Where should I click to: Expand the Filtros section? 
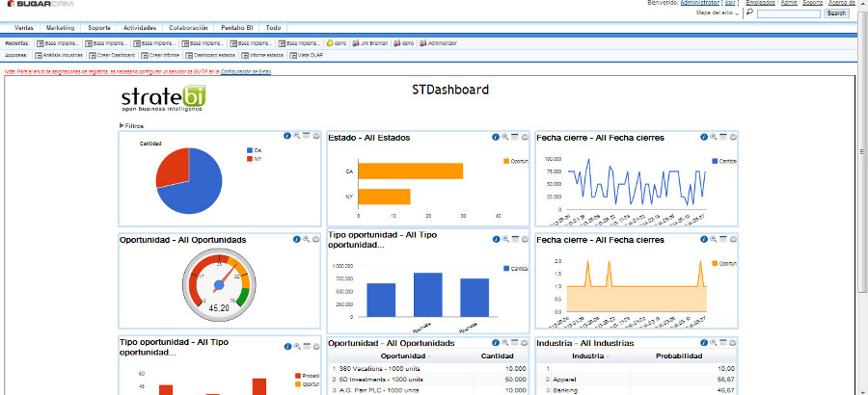132,125
